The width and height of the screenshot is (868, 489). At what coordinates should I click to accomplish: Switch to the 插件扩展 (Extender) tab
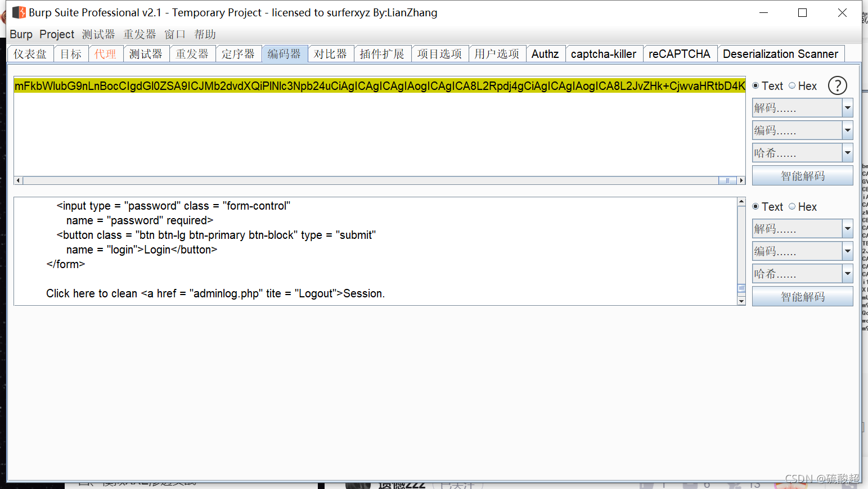tap(383, 54)
